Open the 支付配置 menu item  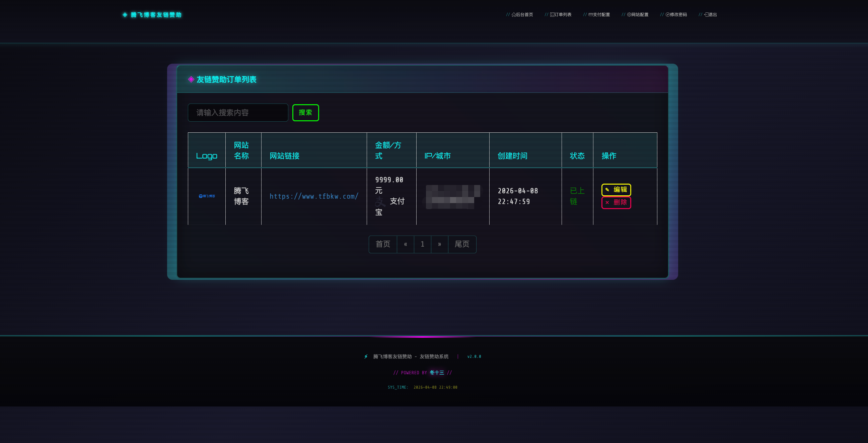tap(601, 14)
